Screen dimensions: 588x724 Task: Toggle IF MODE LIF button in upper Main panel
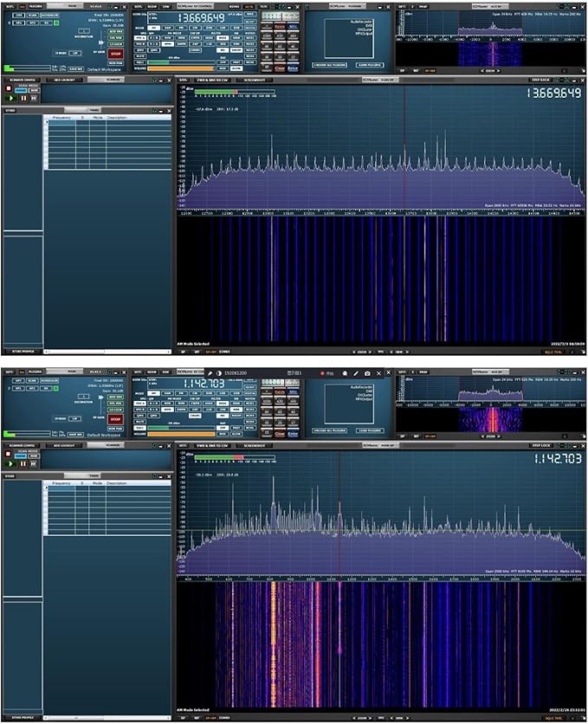pos(74,53)
